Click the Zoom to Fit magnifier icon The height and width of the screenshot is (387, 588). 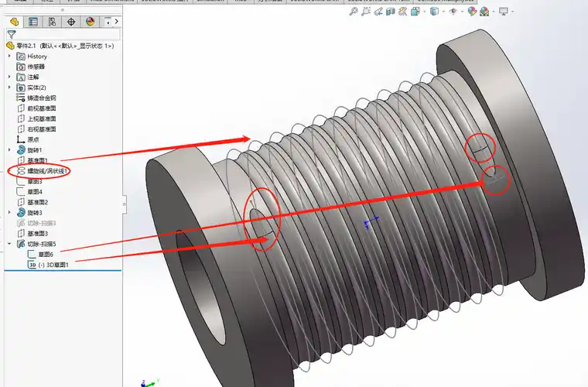(354, 12)
